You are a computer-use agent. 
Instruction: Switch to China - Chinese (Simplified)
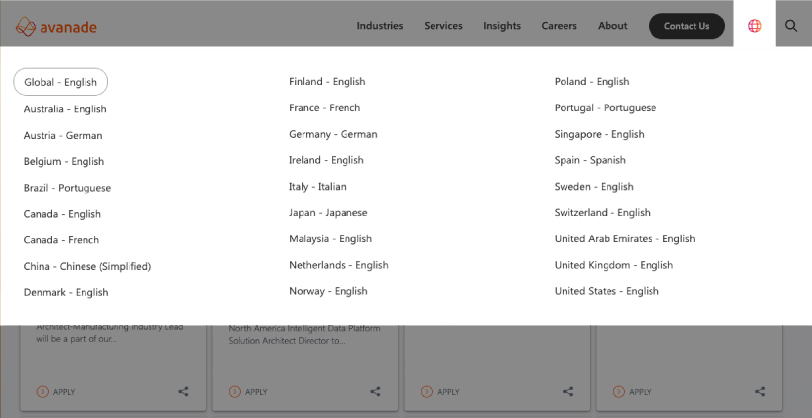(87, 266)
